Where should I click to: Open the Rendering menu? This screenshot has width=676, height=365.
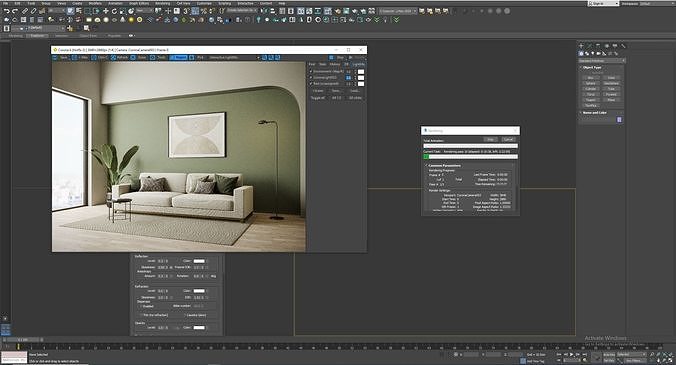[x=163, y=3]
